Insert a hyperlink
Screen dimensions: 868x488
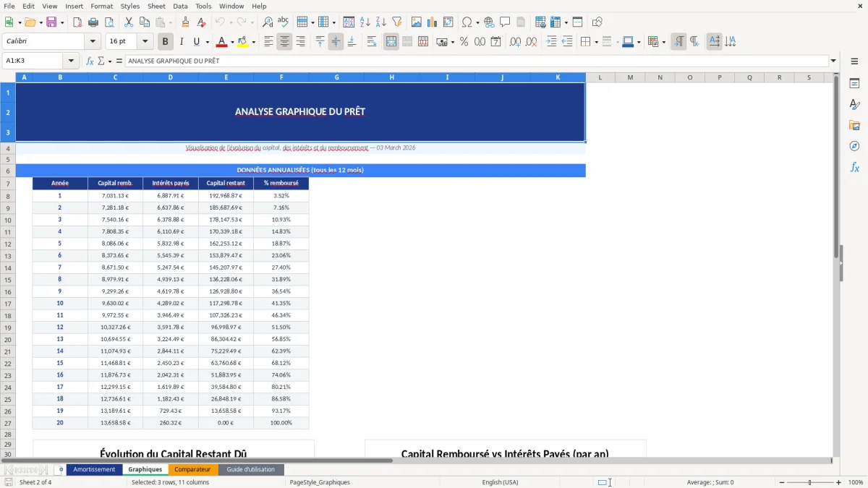click(x=490, y=22)
